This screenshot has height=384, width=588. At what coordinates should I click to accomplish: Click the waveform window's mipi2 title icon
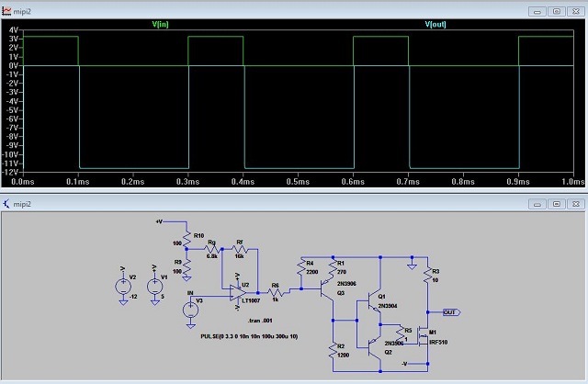(7, 11)
